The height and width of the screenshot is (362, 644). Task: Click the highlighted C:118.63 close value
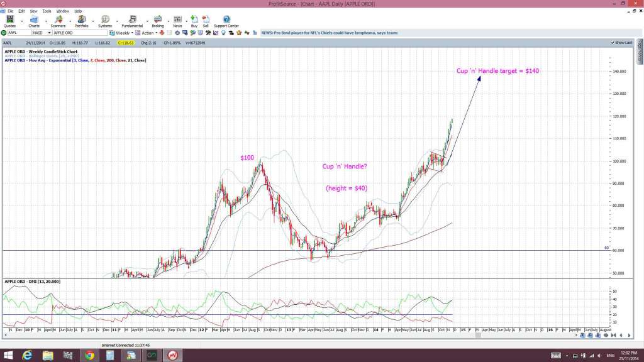(x=126, y=43)
